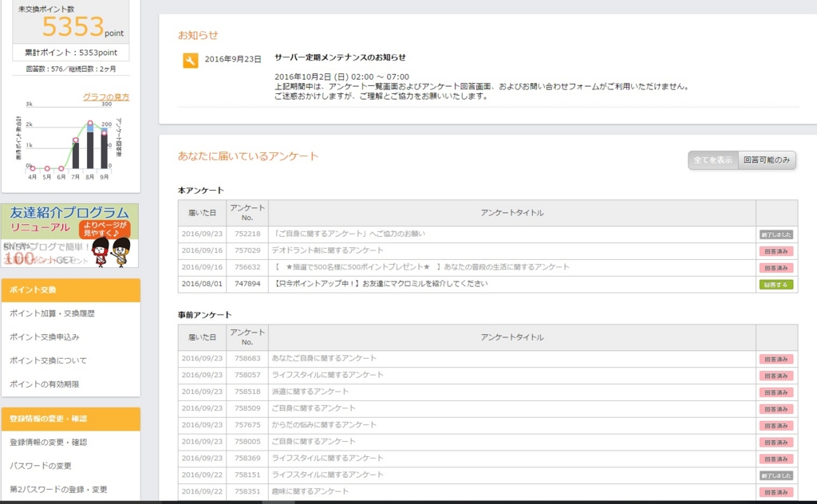Open 登録情報の変更・確認 menu item
This screenshot has height=504, width=817.
48,442
